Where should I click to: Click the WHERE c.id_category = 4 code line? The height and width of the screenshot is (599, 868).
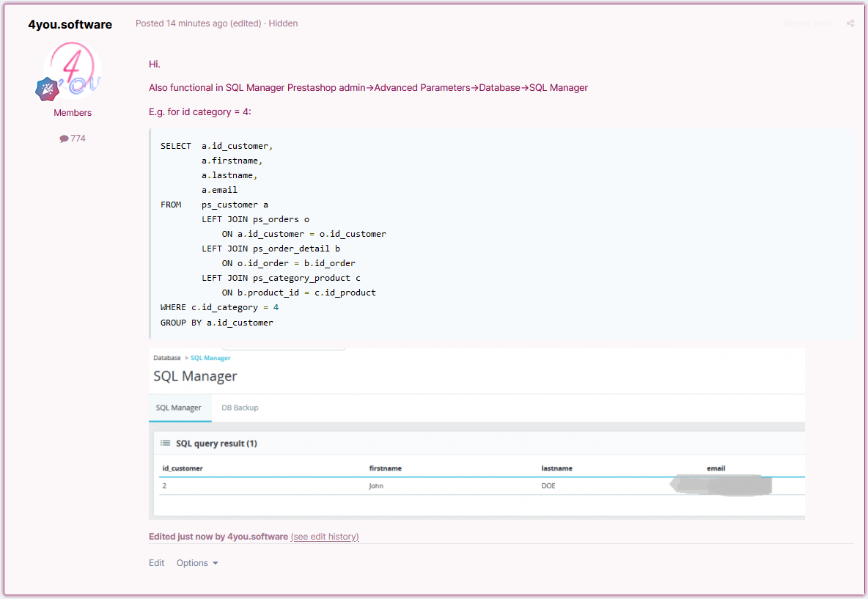point(220,307)
